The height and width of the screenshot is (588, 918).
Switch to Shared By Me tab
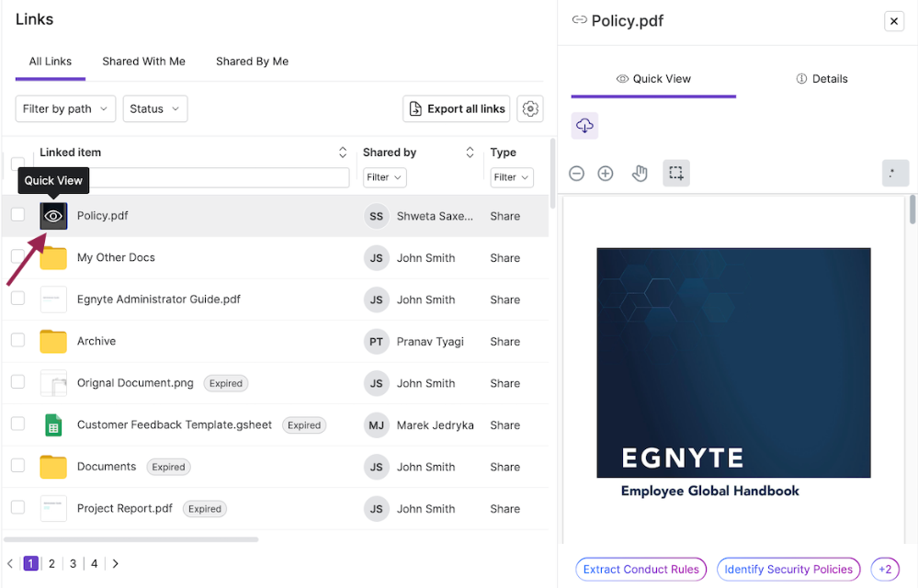[x=253, y=62]
